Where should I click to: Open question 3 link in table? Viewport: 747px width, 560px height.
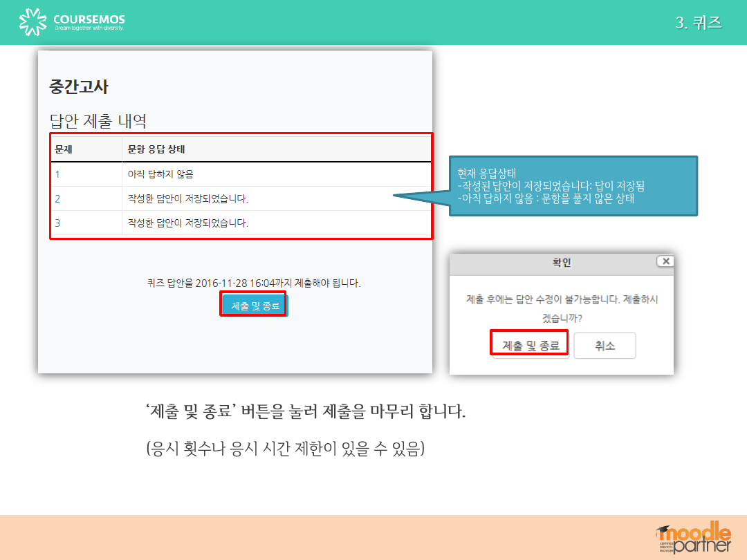coord(57,223)
